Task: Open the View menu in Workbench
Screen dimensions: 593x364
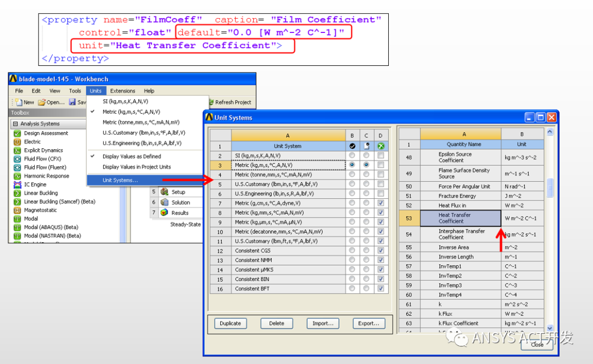Action: 55,91
